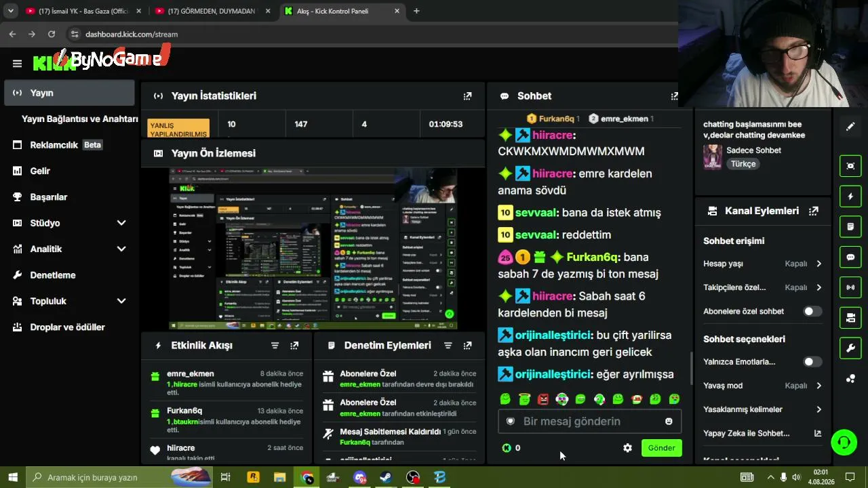Viewport: 868px width, 488px height.
Task: Toggle the lightning activity feed icon in right sidebar
Action: coord(850,197)
